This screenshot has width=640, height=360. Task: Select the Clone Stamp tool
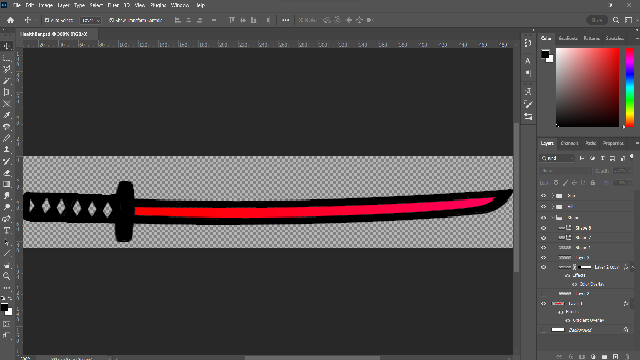[x=7, y=150]
